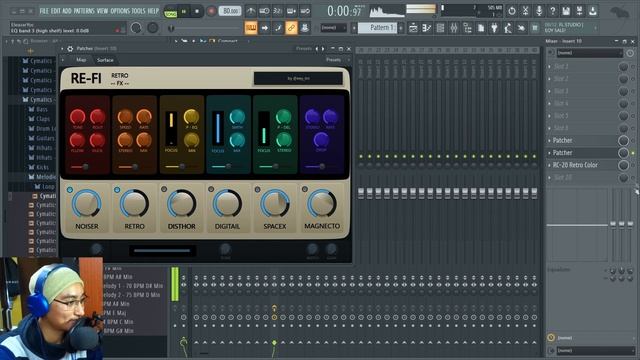Image resolution: width=640 pixels, height=360 pixels.
Task: Click the download arrow icon at toolbar end
Action: (593, 11)
